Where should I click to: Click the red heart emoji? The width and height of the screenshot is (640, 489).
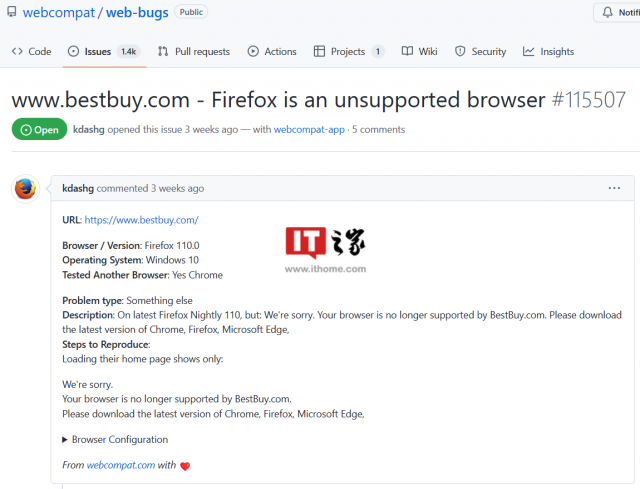coord(185,465)
